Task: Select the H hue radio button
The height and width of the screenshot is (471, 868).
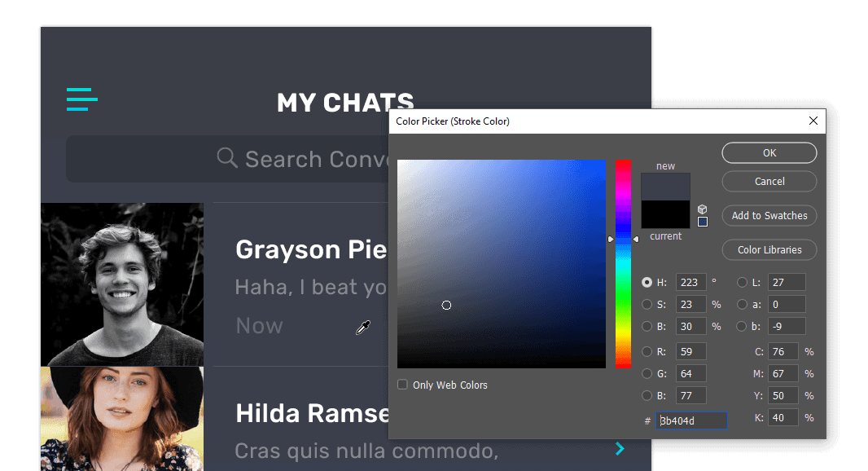Action: point(647,282)
